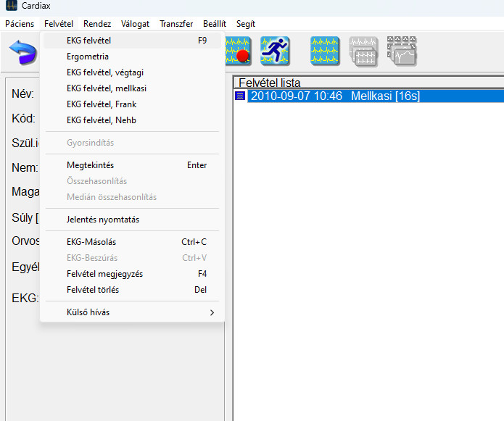Click the EKG: label in patient panel
This screenshot has height=421, width=504.
(25, 298)
